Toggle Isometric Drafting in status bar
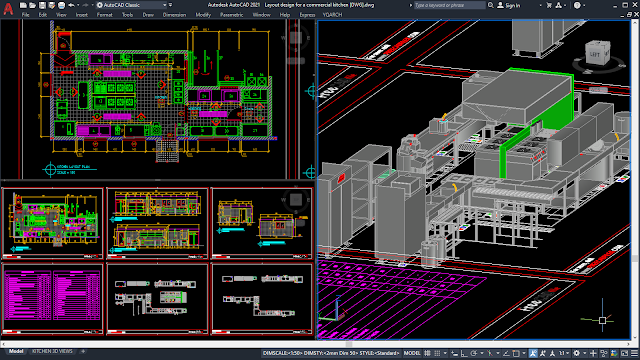 (x=490, y=353)
